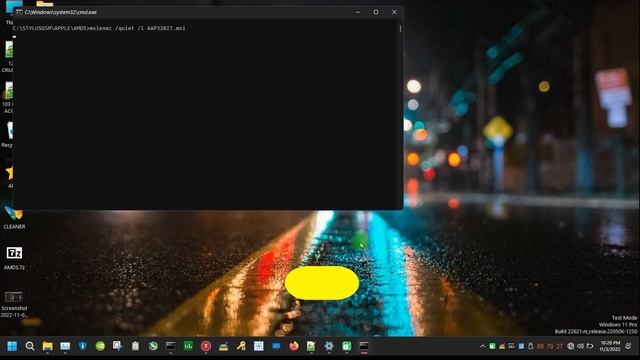Open the Windows Start menu
Screen dimensions: 640x360
pos(12,346)
